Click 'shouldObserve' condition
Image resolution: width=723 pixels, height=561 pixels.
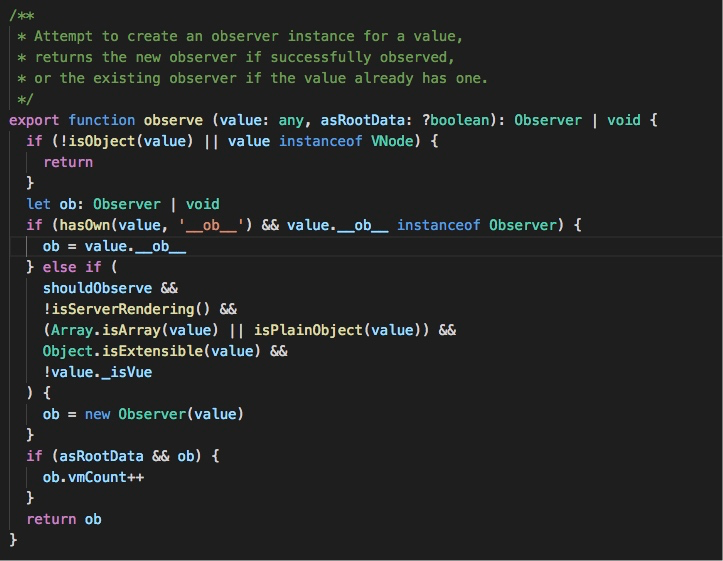(x=97, y=288)
